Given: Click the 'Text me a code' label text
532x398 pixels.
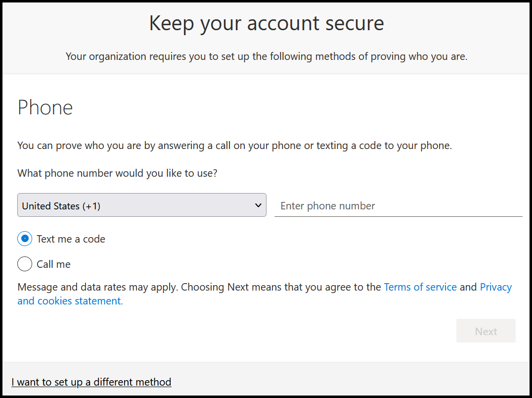Looking at the screenshot, I should 71,239.
